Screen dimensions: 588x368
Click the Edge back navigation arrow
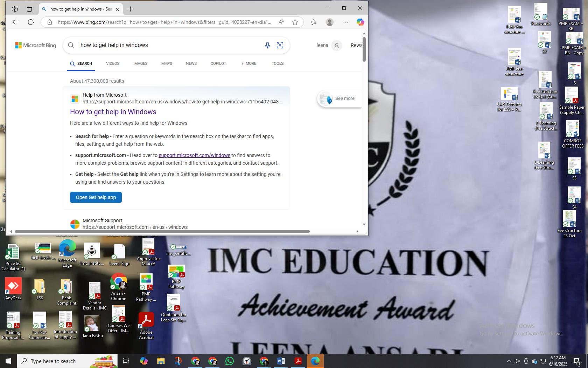pos(15,22)
